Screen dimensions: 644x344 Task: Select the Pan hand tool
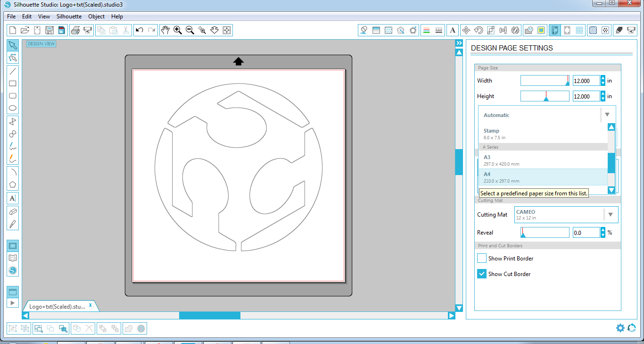tap(165, 30)
